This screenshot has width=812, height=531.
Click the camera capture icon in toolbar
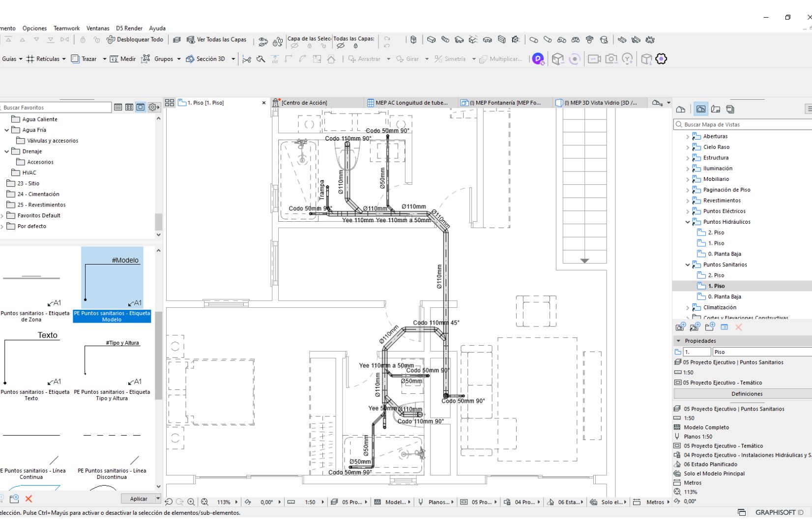[x=610, y=59]
